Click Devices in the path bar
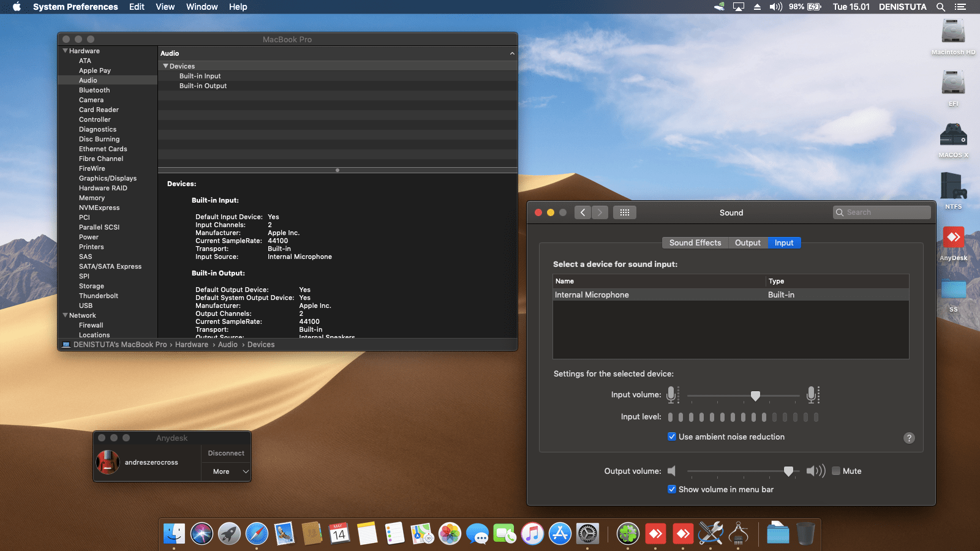Image resolution: width=980 pixels, height=551 pixels. coord(261,345)
